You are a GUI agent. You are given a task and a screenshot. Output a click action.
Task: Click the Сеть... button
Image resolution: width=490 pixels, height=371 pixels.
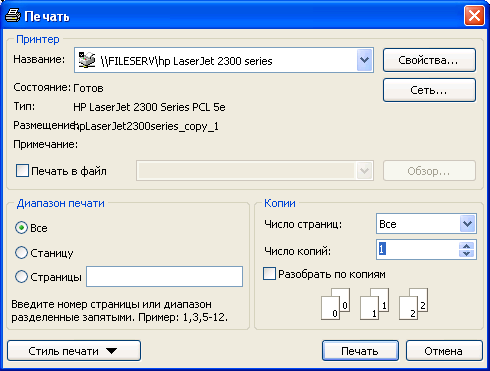[x=429, y=90]
